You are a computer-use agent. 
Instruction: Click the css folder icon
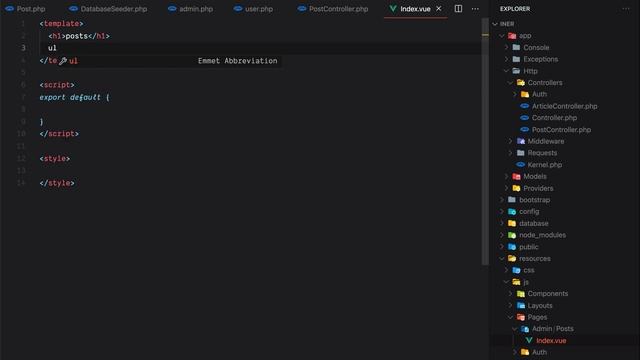pos(516,270)
